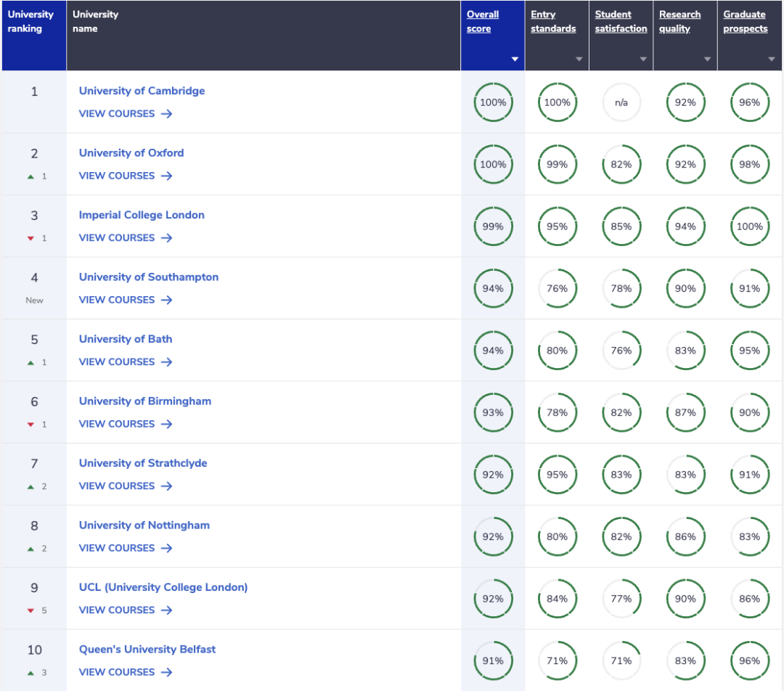
Task: Click the Graduate prospects sort arrow
Action: pos(771,60)
